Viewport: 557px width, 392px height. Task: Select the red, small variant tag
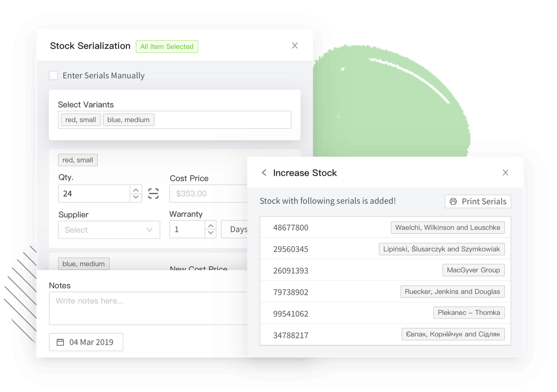click(77, 160)
